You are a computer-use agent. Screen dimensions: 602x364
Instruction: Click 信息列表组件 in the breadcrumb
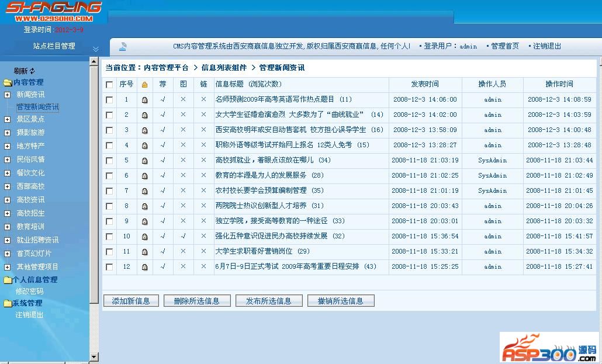224,68
